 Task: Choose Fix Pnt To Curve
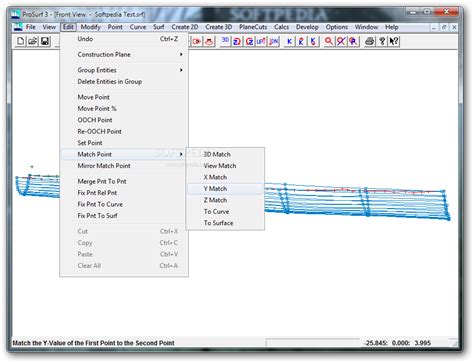coord(124,204)
